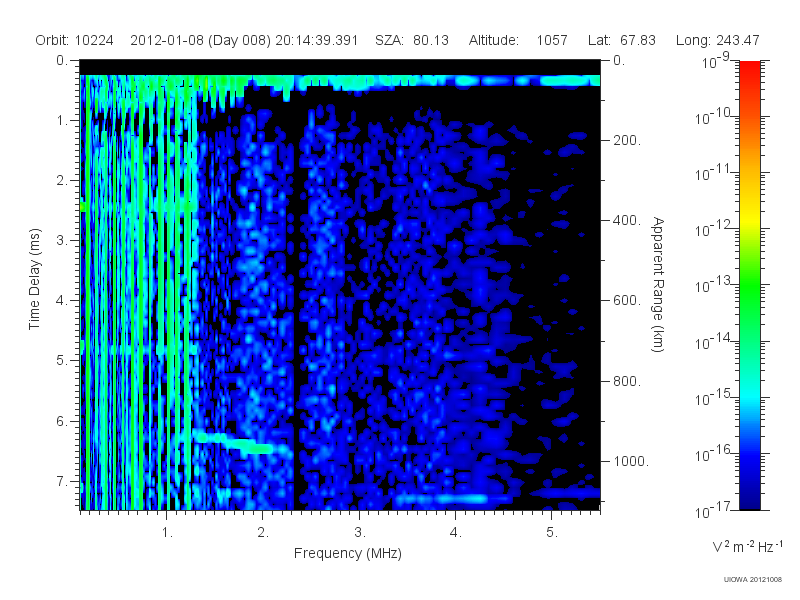Click the 4. tick label on frequency axis
This screenshot has width=800, height=600.
[455, 532]
